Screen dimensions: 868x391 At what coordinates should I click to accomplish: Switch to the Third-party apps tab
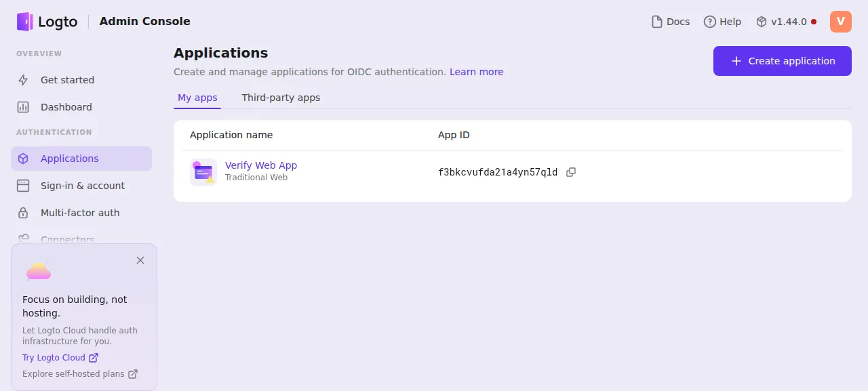[281, 98]
